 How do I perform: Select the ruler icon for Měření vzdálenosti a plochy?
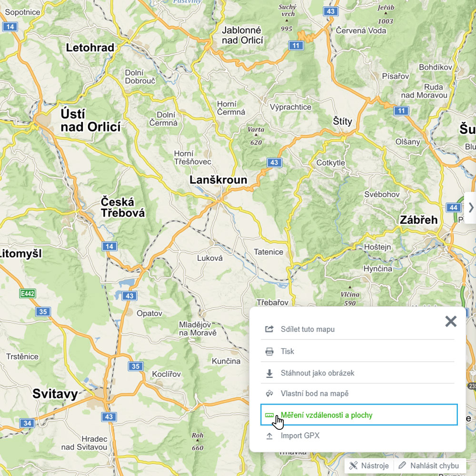269,415
